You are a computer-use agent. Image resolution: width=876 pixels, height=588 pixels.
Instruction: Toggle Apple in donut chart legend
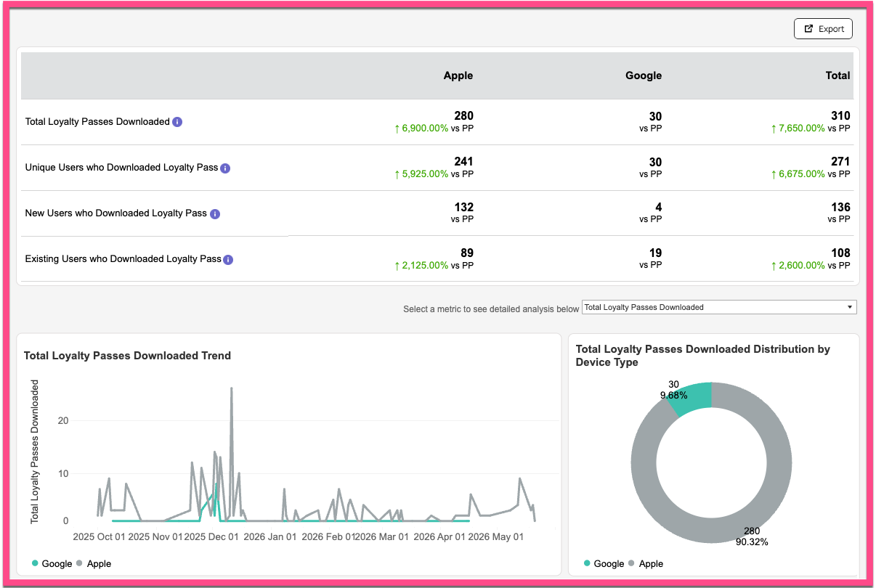tap(646, 563)
